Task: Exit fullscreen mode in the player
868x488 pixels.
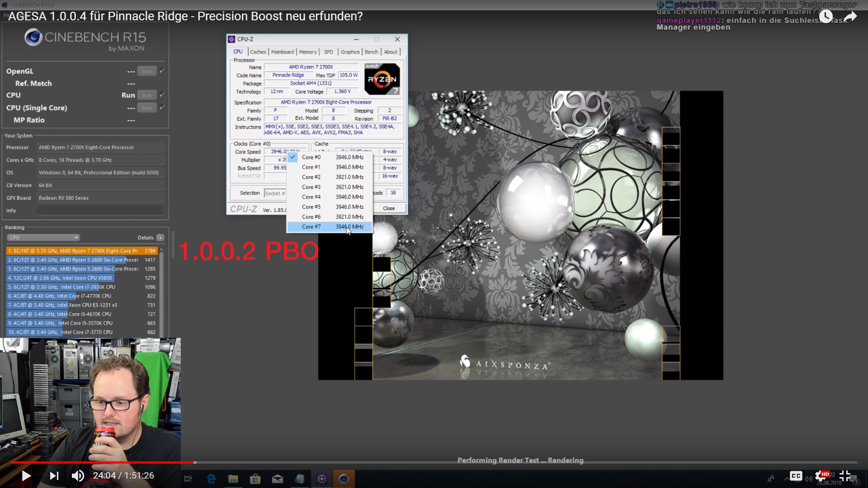Action: (845, 476)
